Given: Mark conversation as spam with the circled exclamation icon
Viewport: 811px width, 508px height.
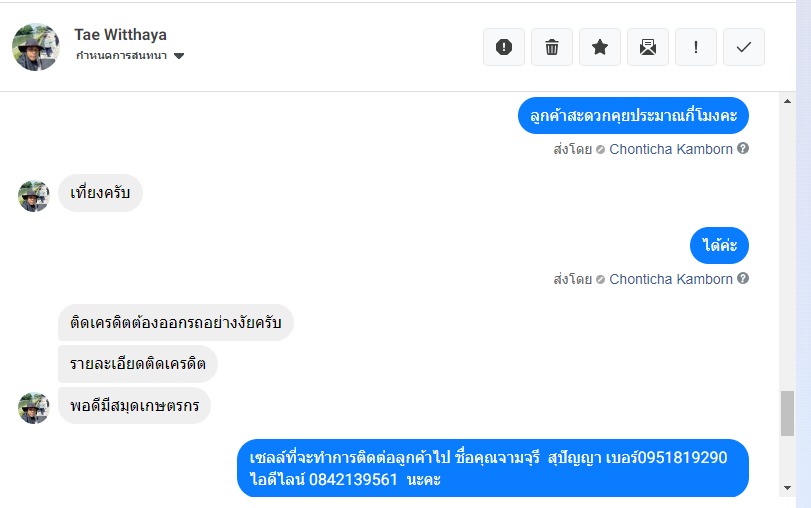Looking at the screenshot, I should tap(504, 47).
